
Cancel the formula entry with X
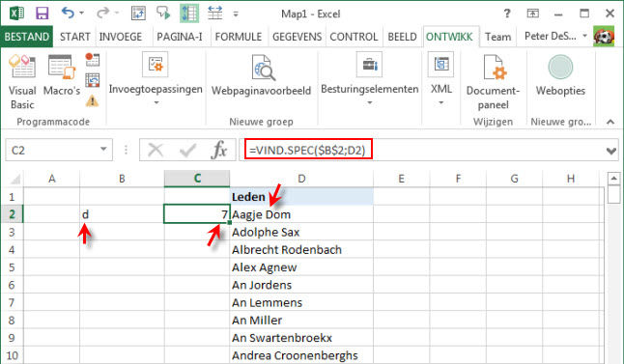(x=156, y=151)
